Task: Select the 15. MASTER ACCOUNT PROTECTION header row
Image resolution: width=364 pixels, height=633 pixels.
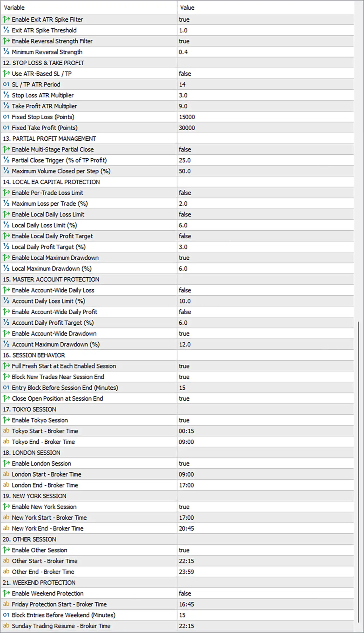Action: click(x=177, y=279)
